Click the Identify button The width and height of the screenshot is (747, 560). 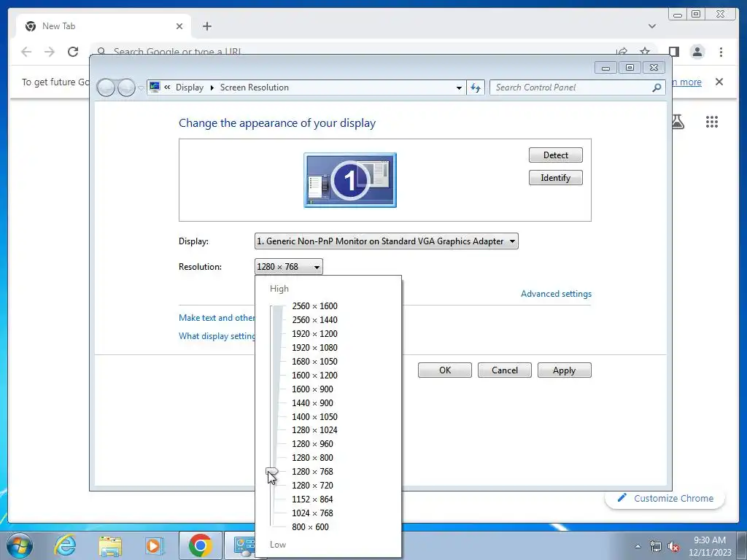(555, 178)
